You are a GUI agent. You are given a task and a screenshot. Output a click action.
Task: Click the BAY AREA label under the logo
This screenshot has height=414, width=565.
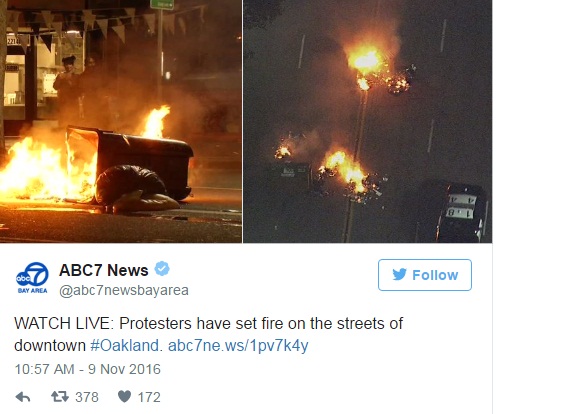[x=32, y=290]
